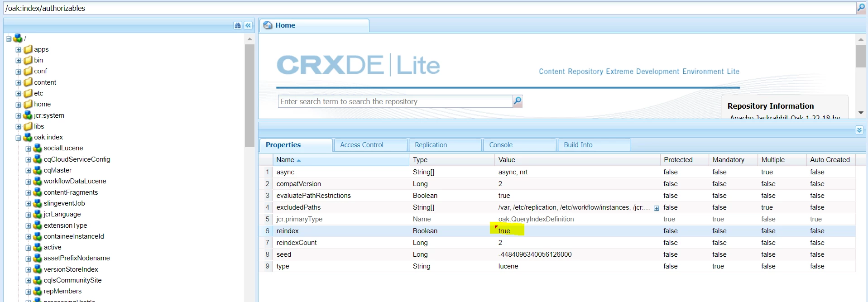
Task: Click the libs folder icon
Action: (x=28, y=126)
